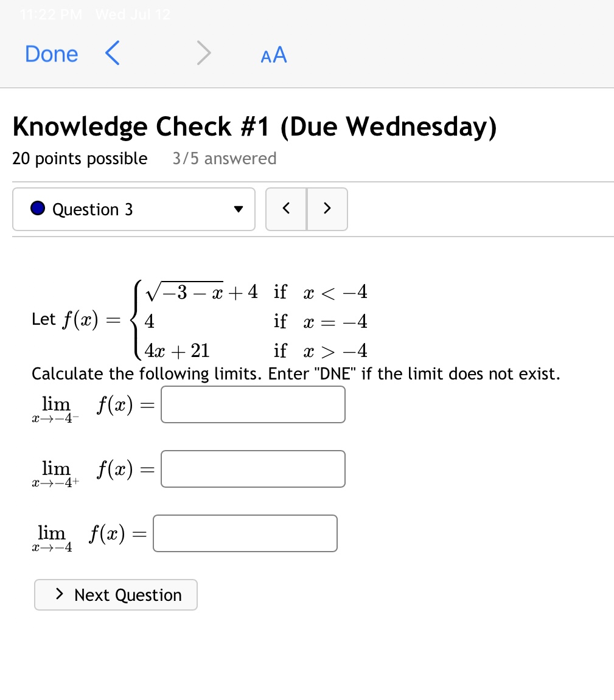The width and height of the screenshot is (614, 700).
Task: Click the next question arrow button
Action: [x=327, y=209]
